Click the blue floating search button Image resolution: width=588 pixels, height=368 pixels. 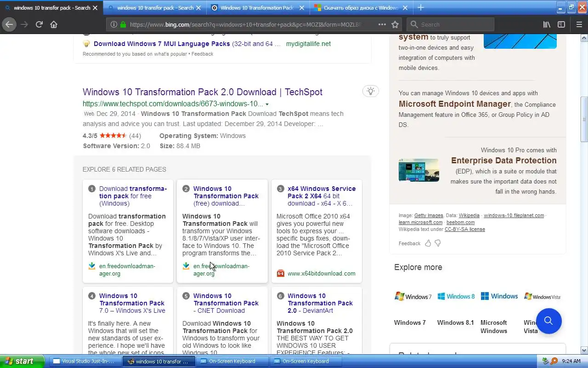coord(548,321)
